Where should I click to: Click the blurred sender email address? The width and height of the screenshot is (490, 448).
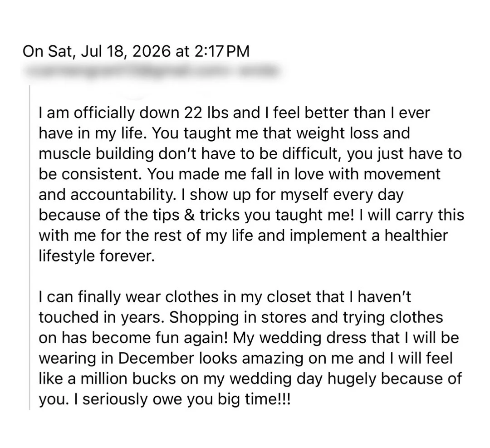[150, 72]
